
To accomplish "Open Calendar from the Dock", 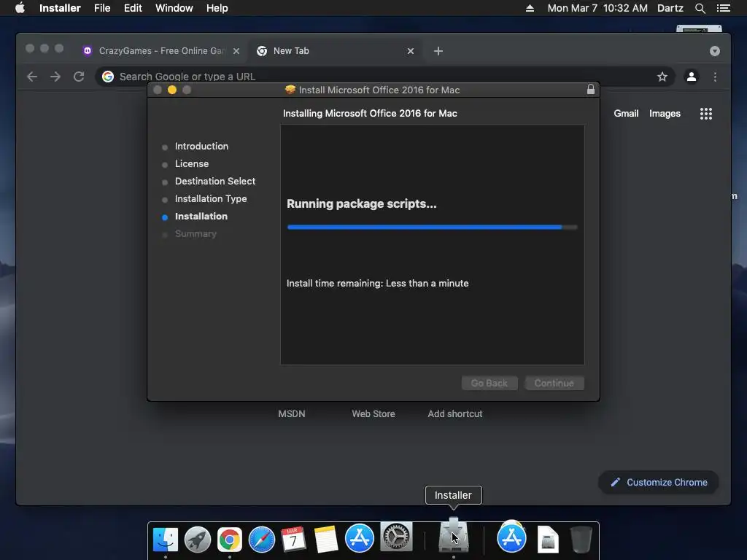I will (293, 540).
